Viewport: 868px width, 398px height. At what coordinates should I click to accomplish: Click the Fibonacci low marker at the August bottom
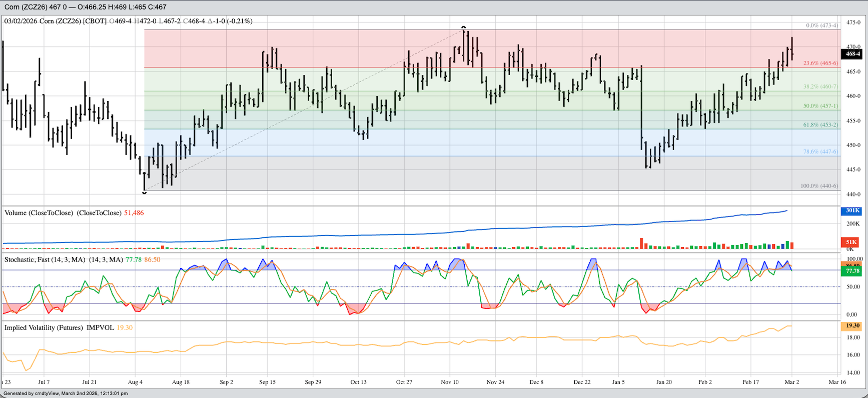point(145,192)
